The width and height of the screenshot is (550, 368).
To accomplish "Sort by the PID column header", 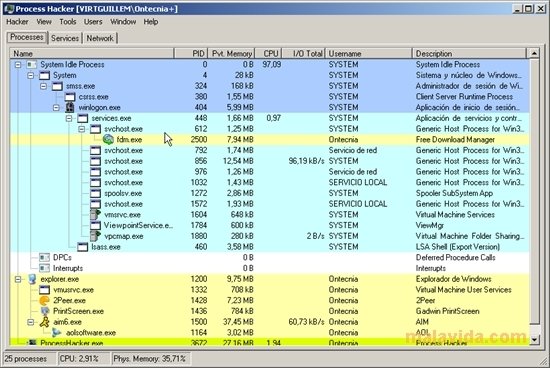I will (191, 54).
